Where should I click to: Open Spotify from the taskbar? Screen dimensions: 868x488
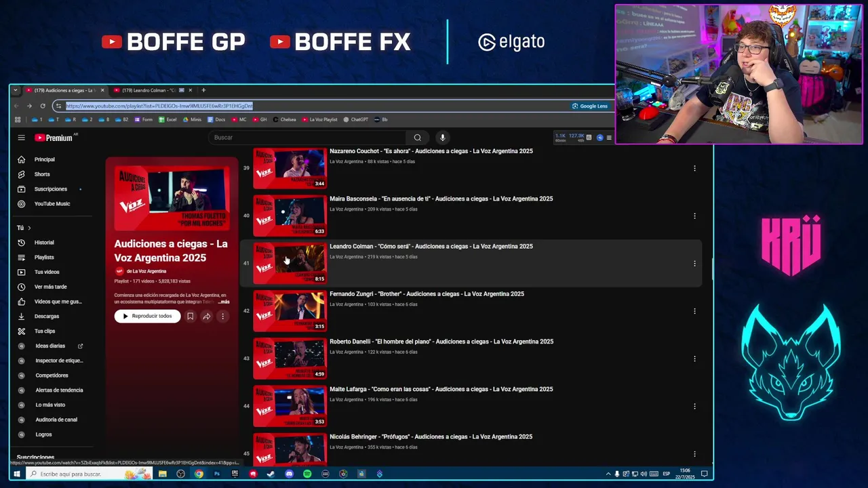[307, 474]
